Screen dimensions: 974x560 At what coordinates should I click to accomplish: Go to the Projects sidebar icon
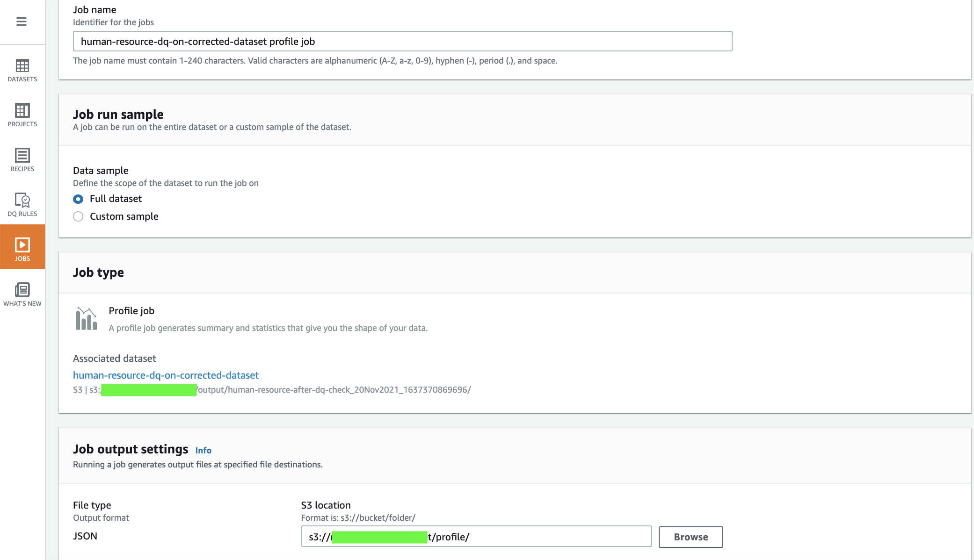coord(22,110)
